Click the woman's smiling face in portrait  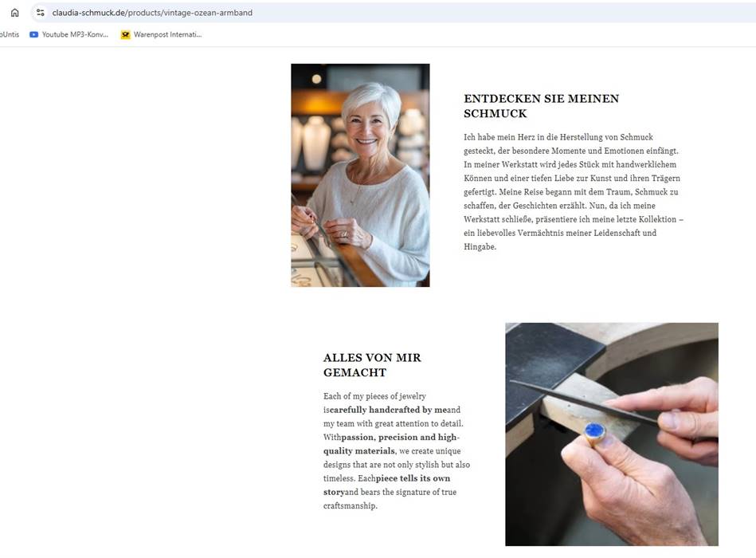pos(366,129)
